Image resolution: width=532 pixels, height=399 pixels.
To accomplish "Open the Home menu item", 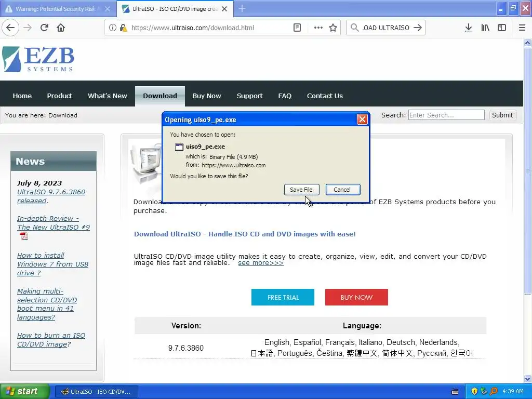I will click(x=22, y=96).
